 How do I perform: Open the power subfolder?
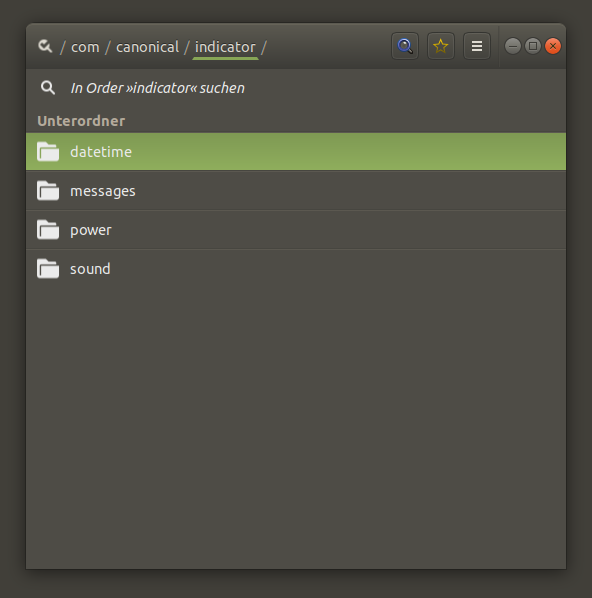click(296, 230)
